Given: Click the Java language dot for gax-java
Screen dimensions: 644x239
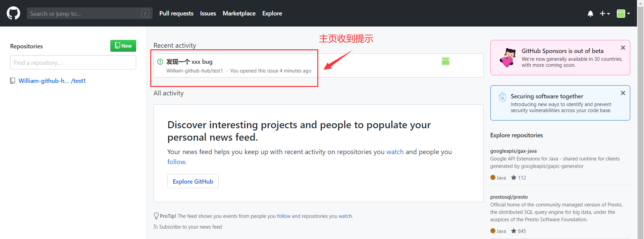Looking at the screenshot, I should coord(493,178).
